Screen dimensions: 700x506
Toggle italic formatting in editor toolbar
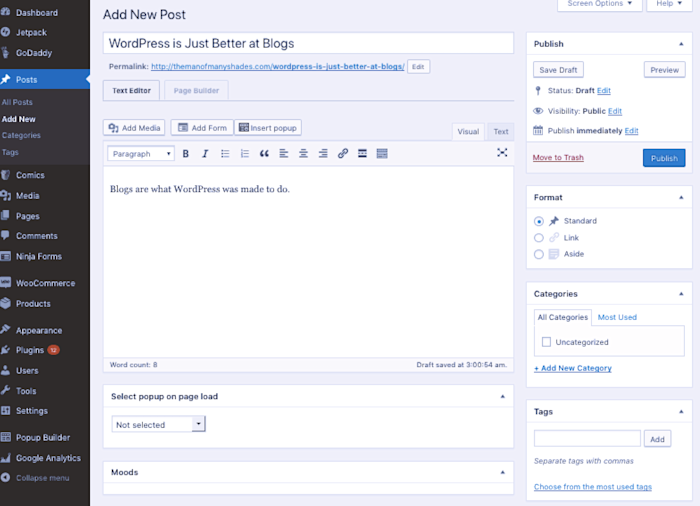[x=205, y=154]
